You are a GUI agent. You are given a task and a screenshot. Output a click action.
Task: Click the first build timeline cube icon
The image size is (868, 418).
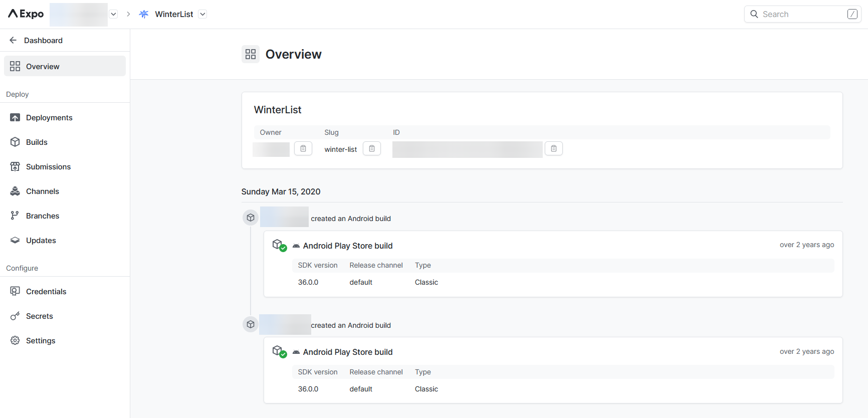251,218
